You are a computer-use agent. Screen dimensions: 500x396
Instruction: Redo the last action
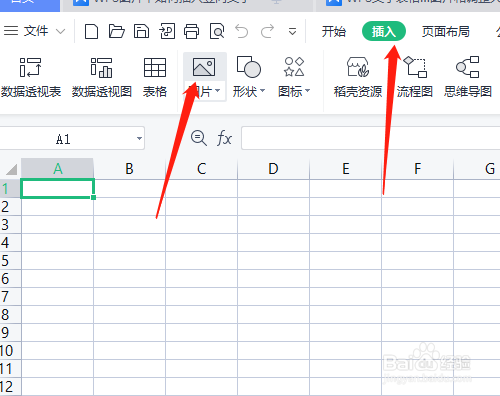(x=267, y=32)
